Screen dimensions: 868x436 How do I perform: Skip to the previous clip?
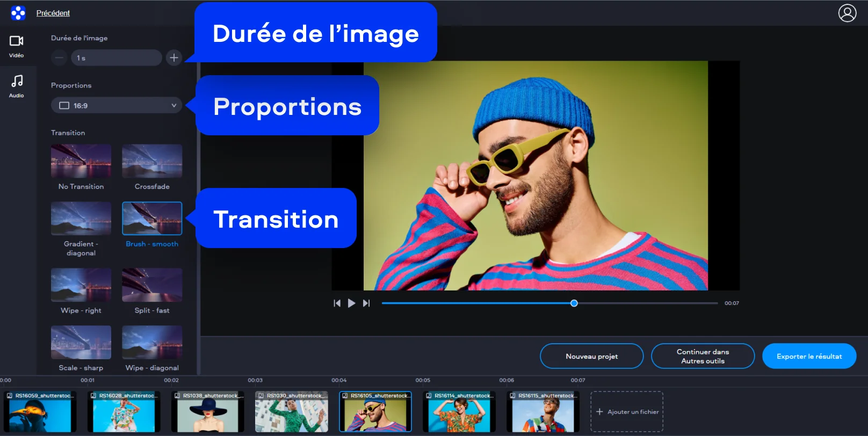[337, 303]
